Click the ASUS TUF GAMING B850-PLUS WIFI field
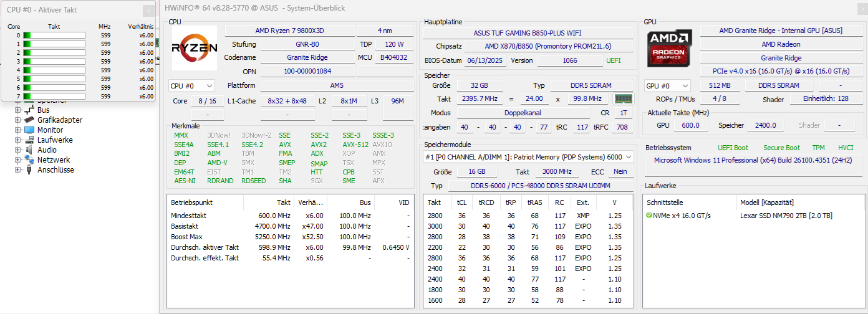This screenshot has width=868, height=314. click(x=528, y=33)
